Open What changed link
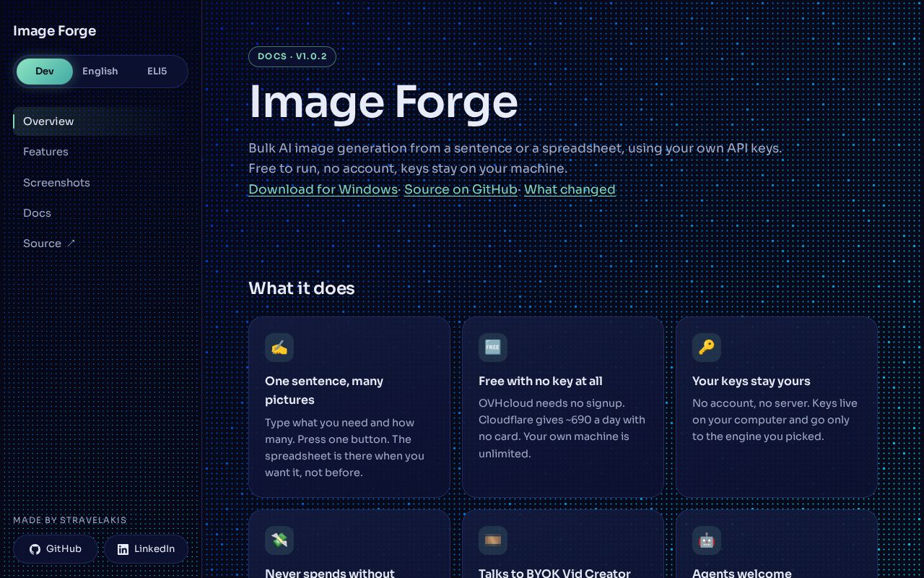Image resolution: width=924 pixels, height=578 pixels. pyautogui.click(x=570, y=189)
